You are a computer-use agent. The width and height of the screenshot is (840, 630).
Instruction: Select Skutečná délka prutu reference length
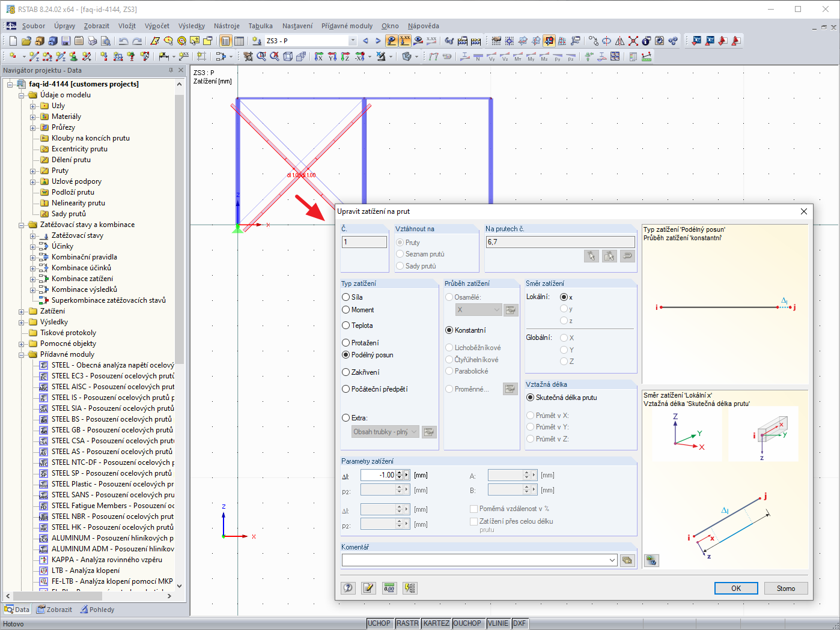pyautogui.click(x=531, y=398)
